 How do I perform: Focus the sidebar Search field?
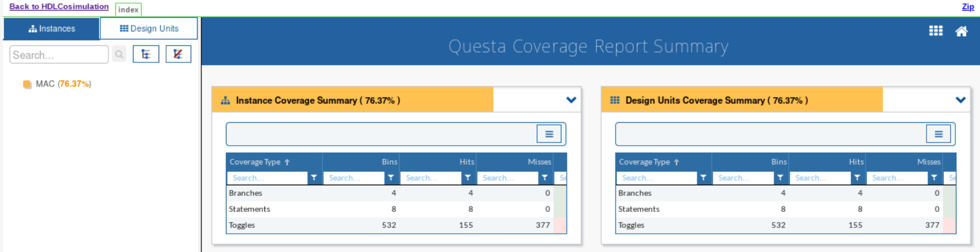(59, 54)
